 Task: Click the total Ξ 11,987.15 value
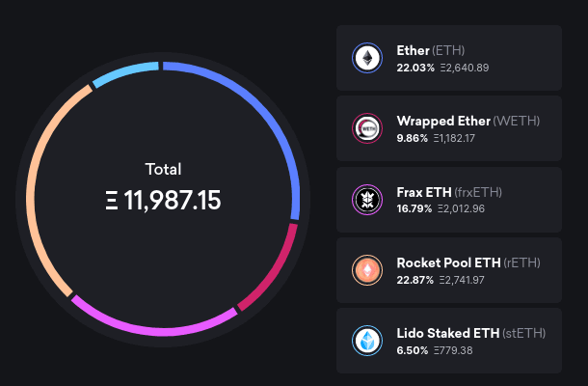pyautogui.click(x=163, y=201)
